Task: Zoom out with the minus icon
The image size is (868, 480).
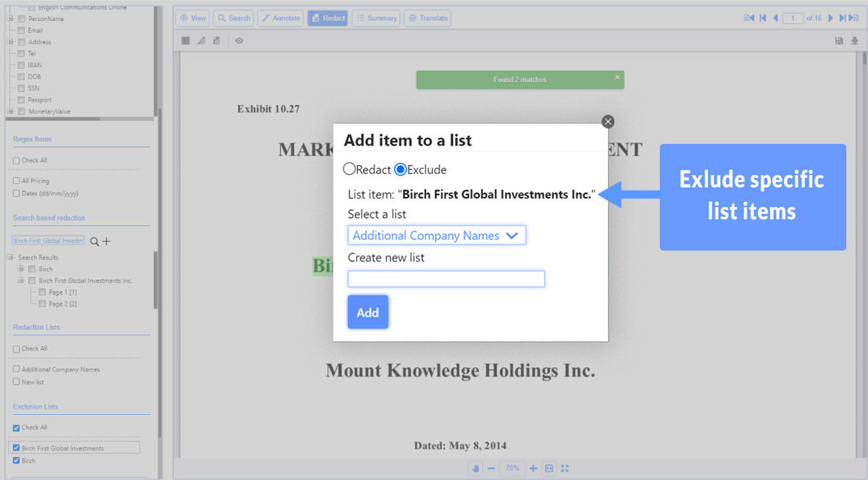Action: (x=492, y=468)
